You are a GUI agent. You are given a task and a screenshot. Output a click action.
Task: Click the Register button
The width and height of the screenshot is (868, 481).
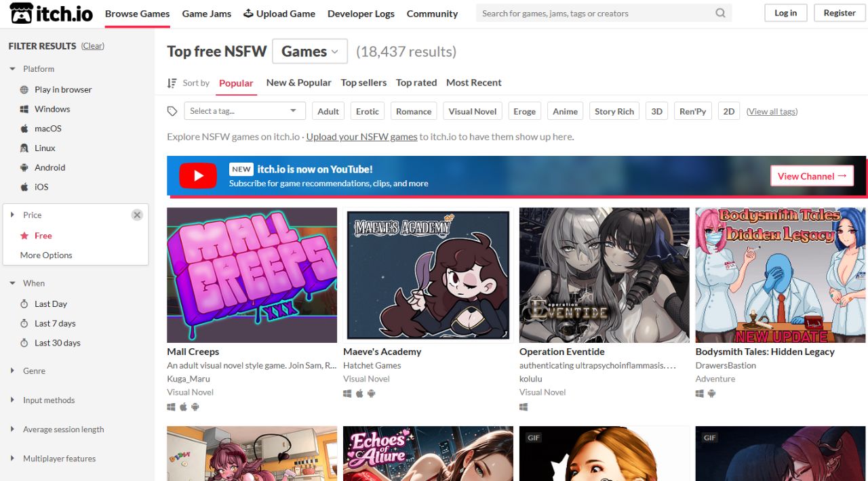840,13
